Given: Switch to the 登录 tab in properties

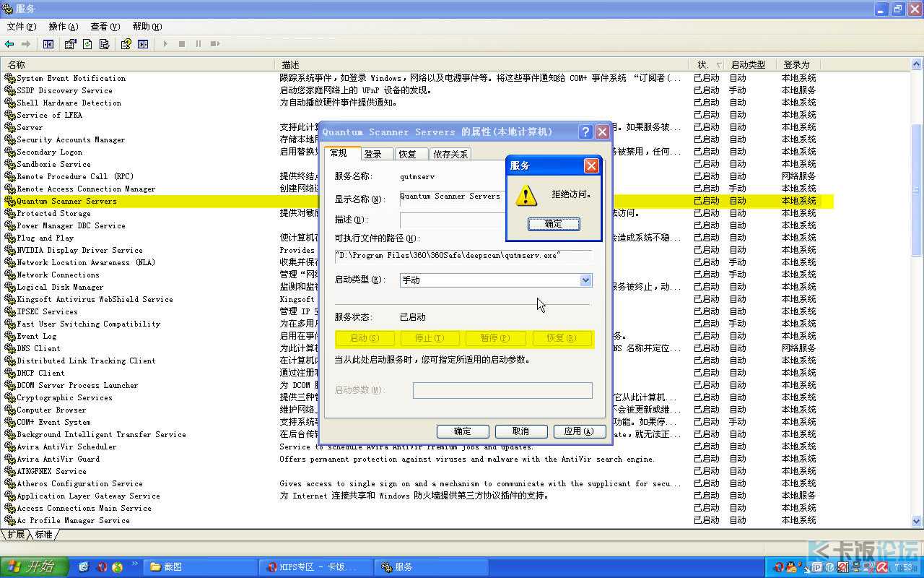Looking at the screenshot, I should tap(378, 154).
